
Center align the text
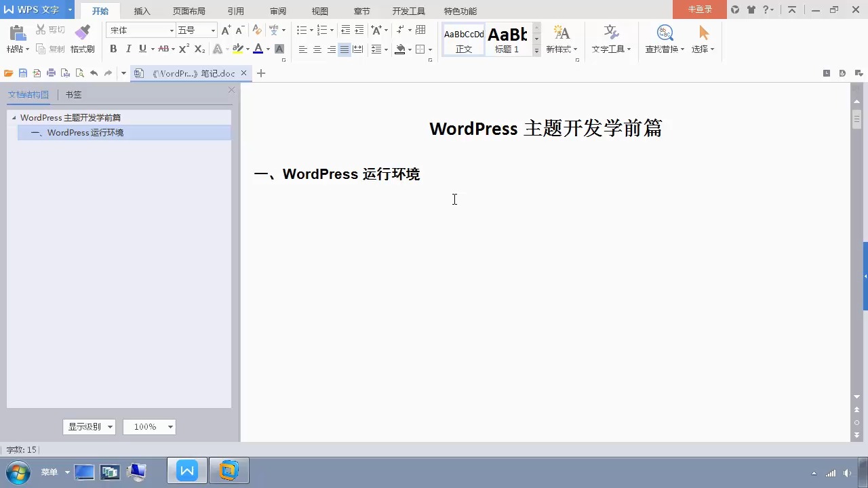(x=317, y=49)
